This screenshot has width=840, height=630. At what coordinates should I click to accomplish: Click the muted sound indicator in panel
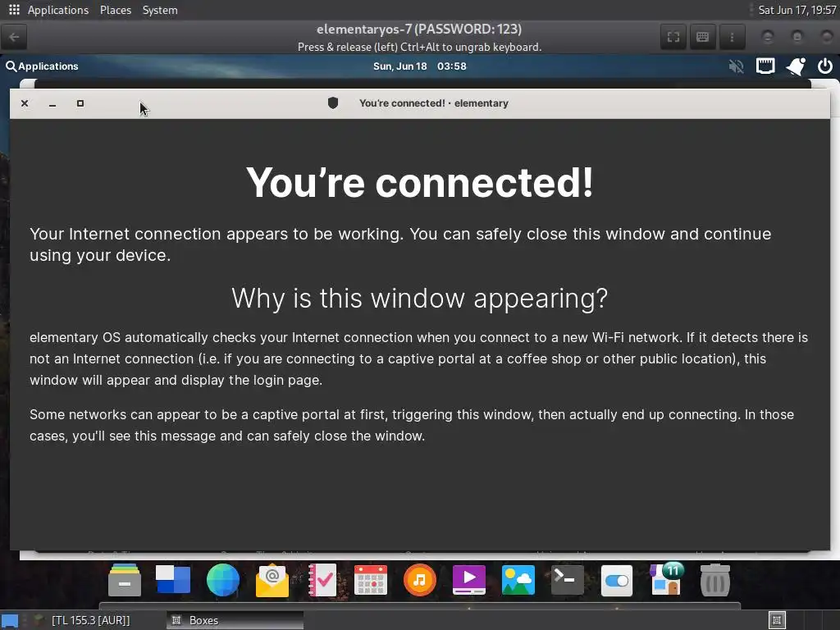click(x=736, y=66)
